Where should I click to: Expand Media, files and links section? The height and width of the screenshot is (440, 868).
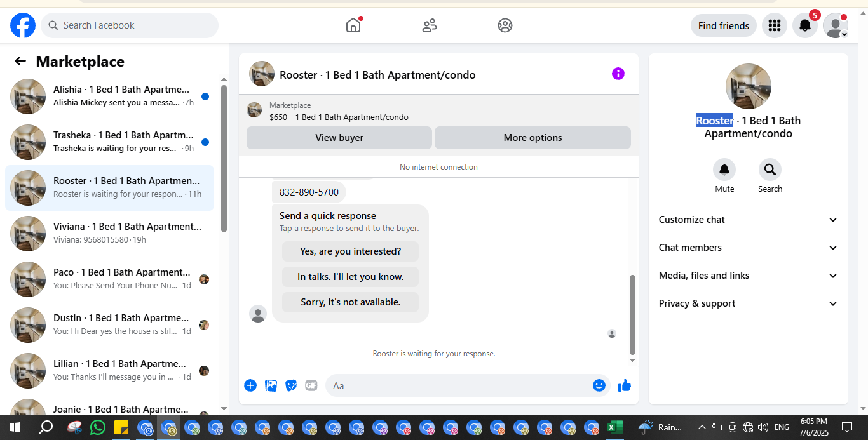click(748, 276)
